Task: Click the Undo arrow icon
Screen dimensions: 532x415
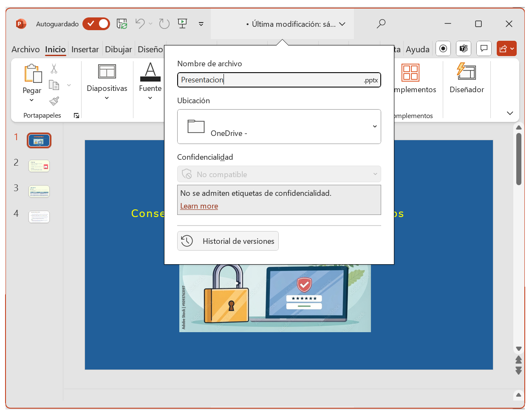Action: [x=140, y=24]
